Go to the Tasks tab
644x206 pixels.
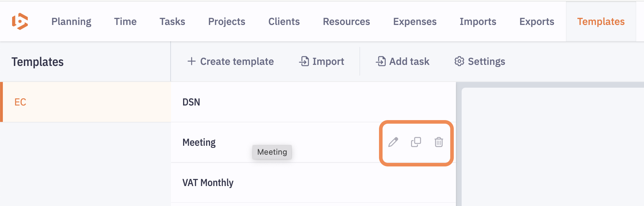click(172, 22)
